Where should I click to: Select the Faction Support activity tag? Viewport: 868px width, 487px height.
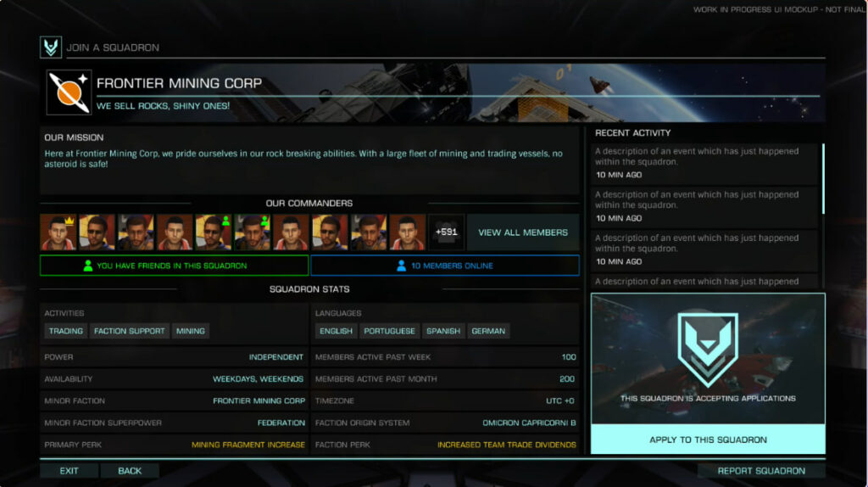(x=129, y=331)
